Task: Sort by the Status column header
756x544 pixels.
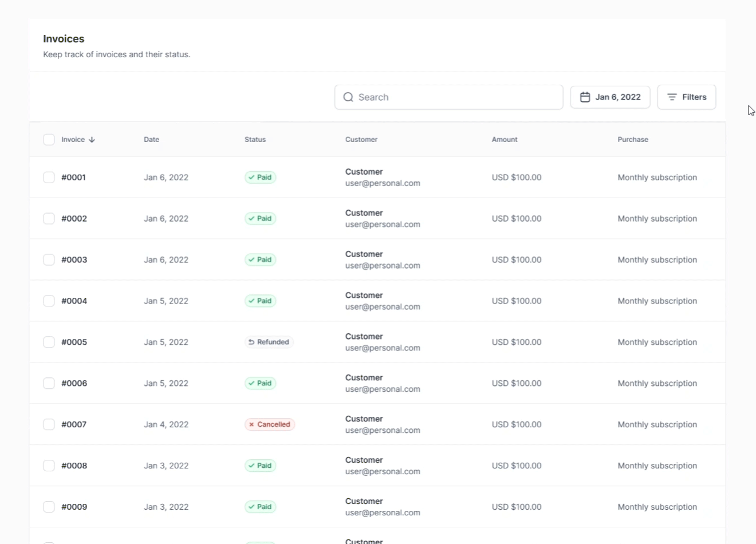Action: (255, 140)
